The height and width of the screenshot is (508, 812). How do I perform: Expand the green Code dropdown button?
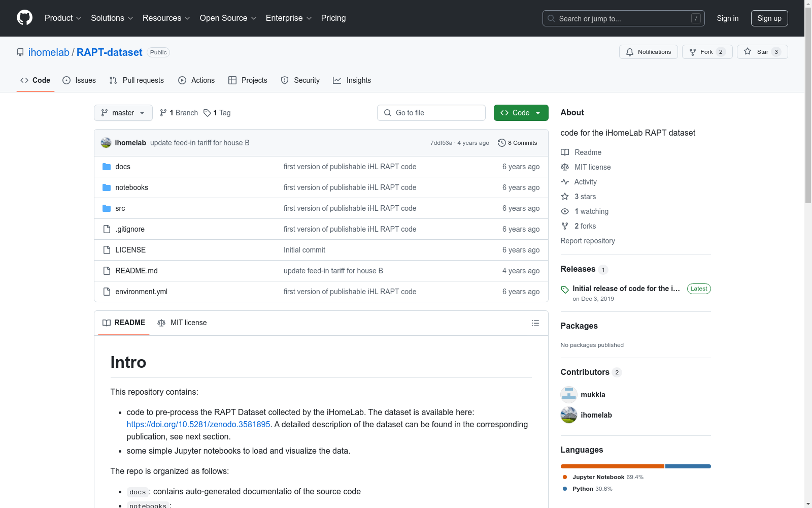pos(521,113)
